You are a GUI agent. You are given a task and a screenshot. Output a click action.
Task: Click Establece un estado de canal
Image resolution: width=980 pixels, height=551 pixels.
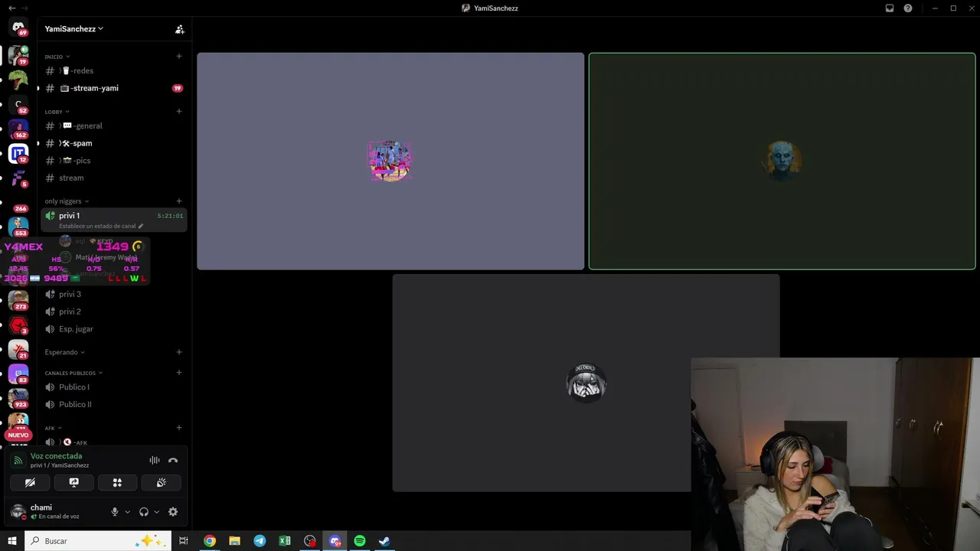[97, 227]
